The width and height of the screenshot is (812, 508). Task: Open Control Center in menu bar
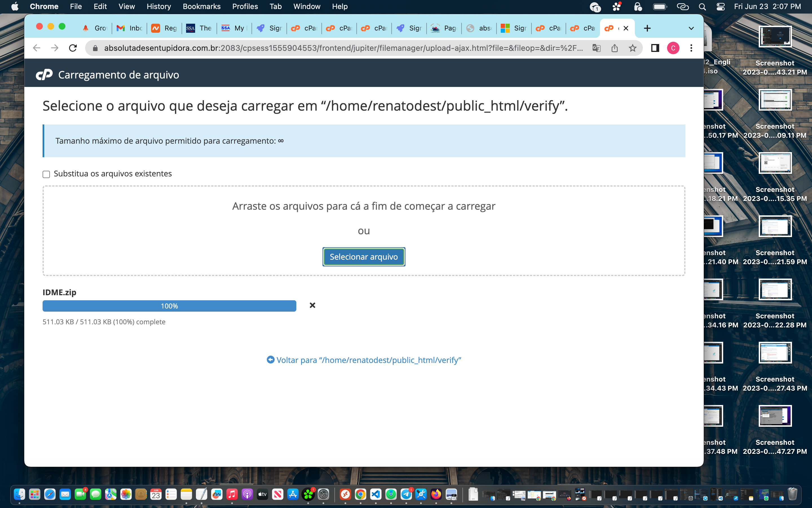tap(720, 7)
